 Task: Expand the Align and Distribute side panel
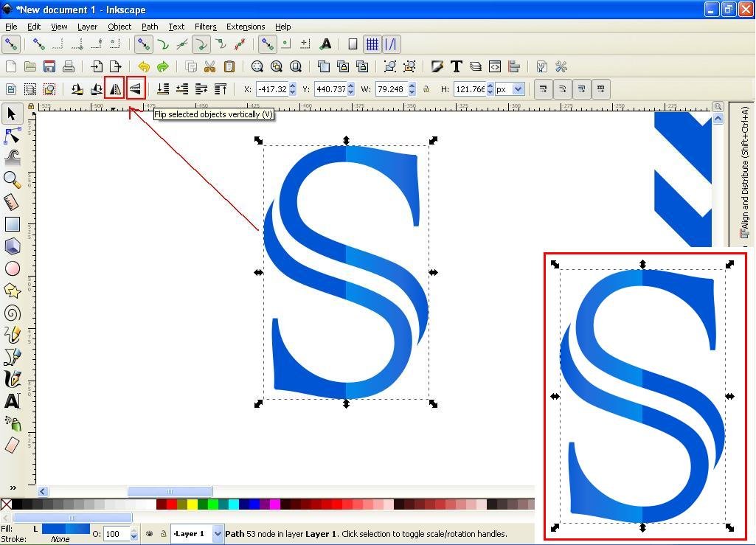(744, 184)
